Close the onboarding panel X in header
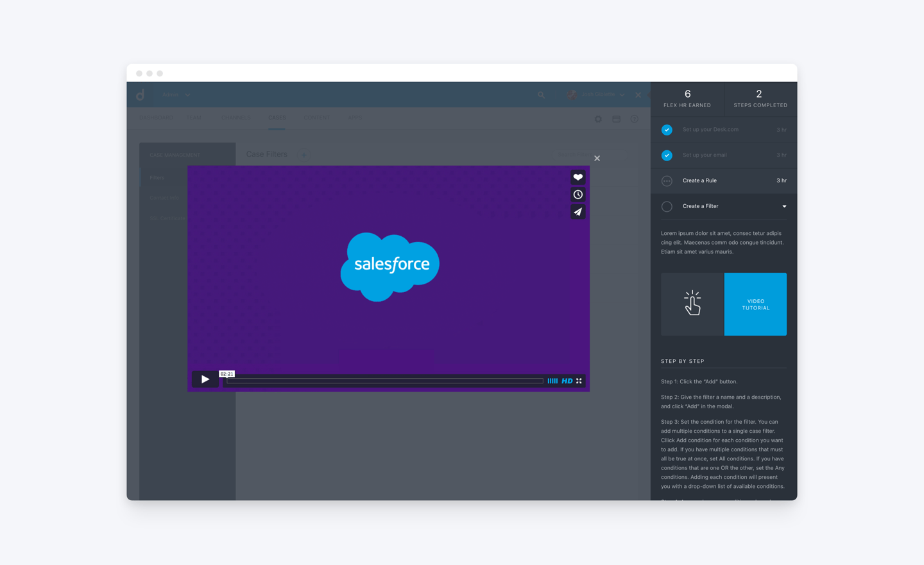This screenshot has width=924, height=565. (x=638, y=95)
